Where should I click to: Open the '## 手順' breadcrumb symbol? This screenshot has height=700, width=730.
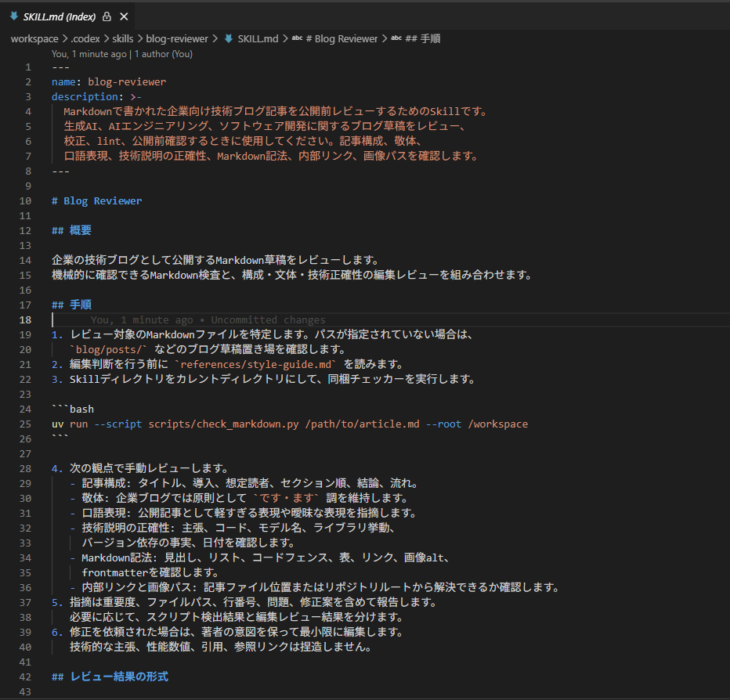[x=423, y=38]
